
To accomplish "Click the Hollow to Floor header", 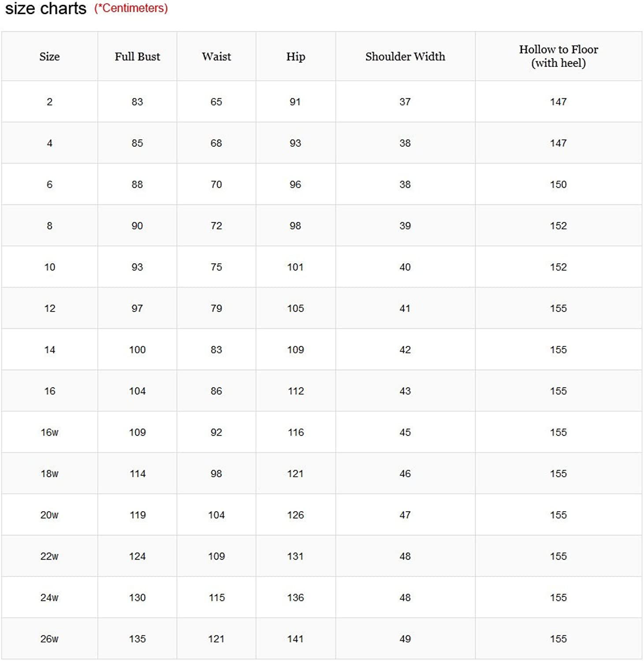I will [558, 56].
